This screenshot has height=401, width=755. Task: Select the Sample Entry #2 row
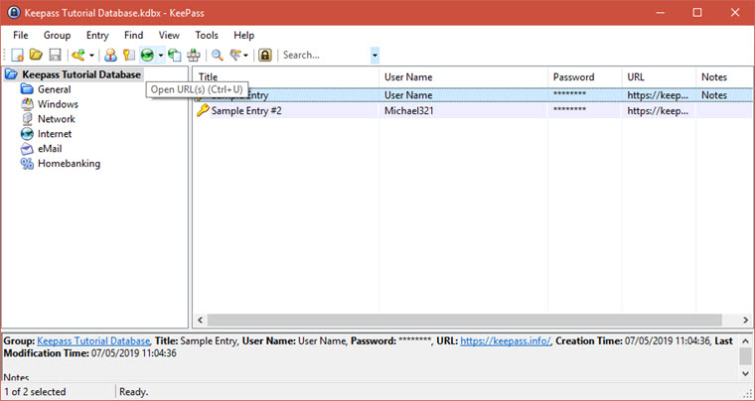point(473,111)
